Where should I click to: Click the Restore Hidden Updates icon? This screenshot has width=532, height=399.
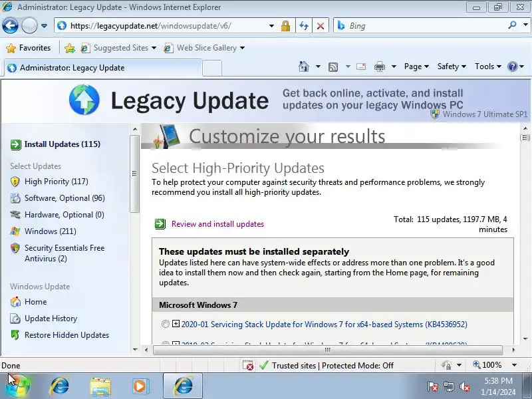click(15, 335)
